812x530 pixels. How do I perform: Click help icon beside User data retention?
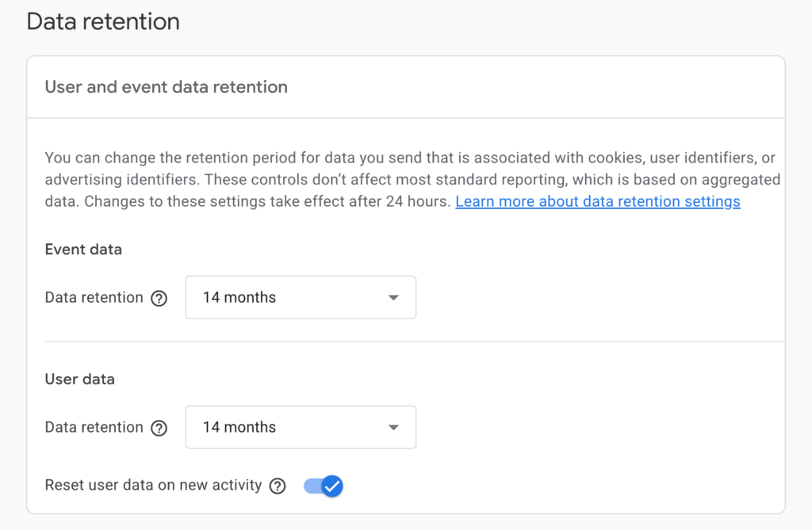[x=159, y=428]
